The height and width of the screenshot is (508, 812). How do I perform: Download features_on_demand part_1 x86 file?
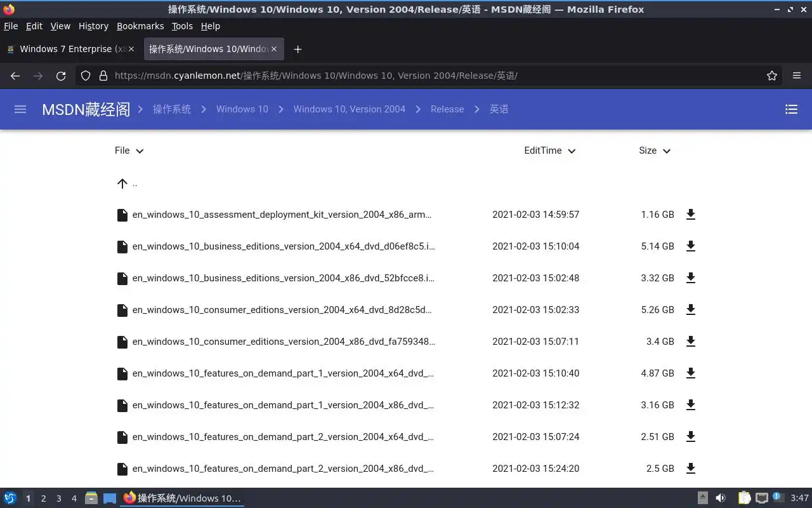pos(691,405)
